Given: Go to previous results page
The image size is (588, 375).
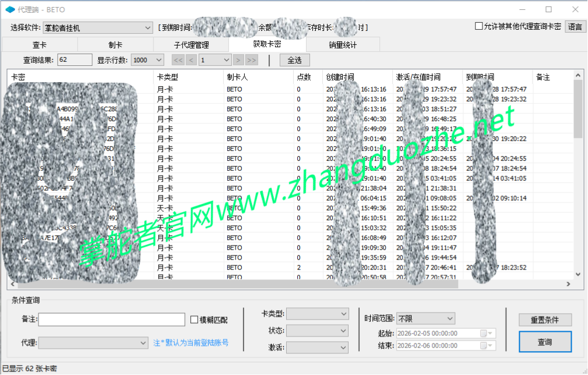Looking at the screenshot, I should click(x=191, y=60).
